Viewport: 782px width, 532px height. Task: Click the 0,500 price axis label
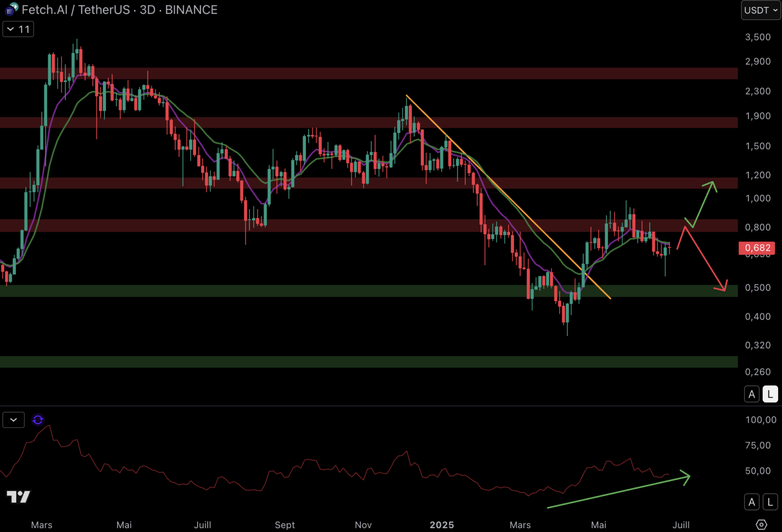(x=758, y=287)
